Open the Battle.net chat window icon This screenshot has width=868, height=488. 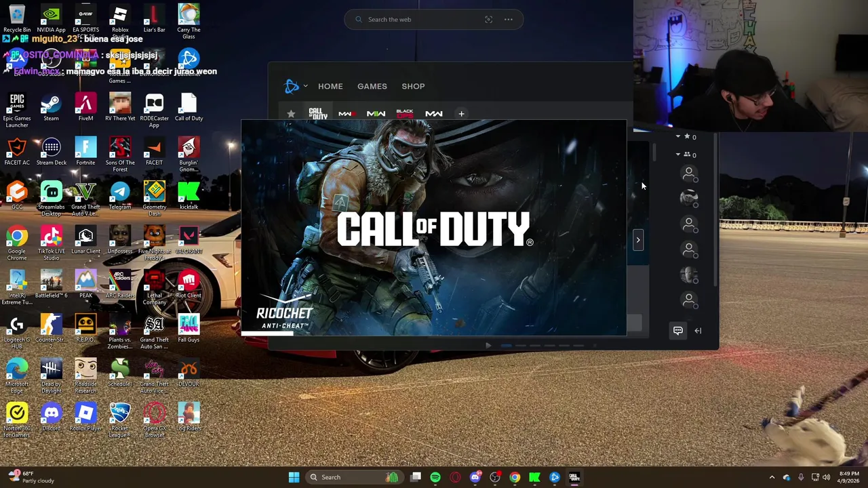(678, 331)
